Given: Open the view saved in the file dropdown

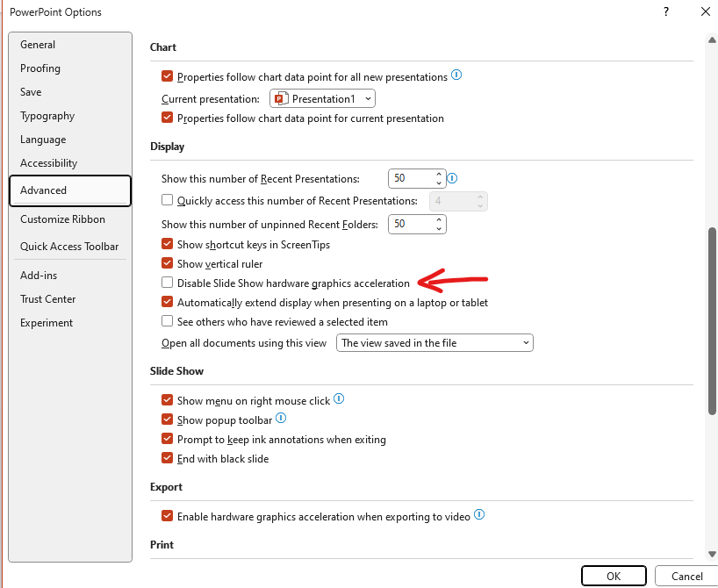Looking at the screenshot, I should tap(528, 342).
